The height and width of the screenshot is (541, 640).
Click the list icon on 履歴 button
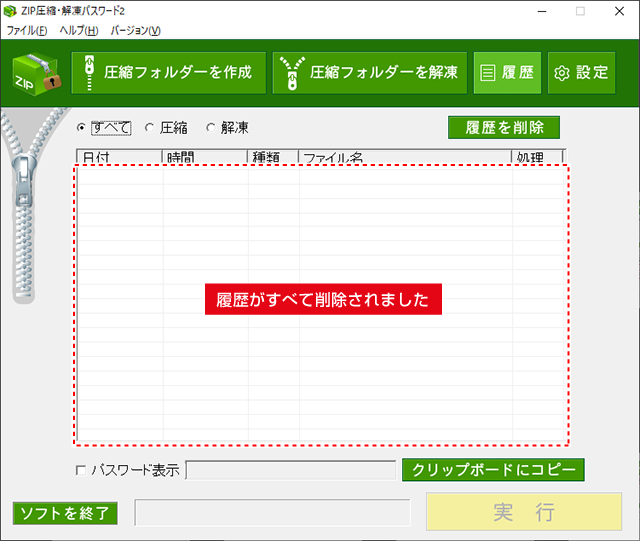pyautogui.click(x=487, y=73)
